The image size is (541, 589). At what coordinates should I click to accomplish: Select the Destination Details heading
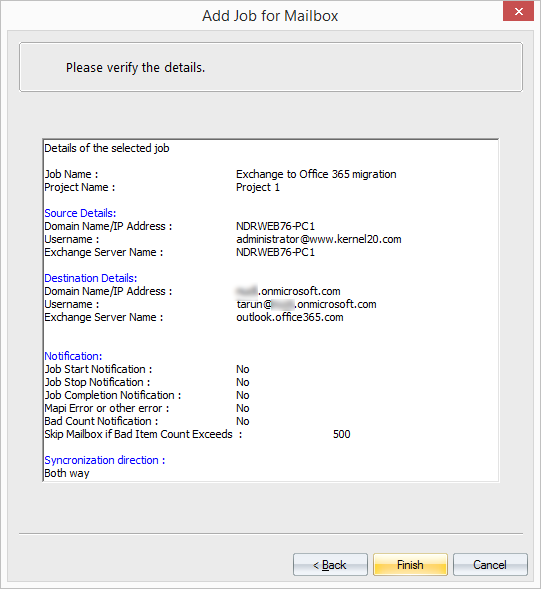(91, 278)
